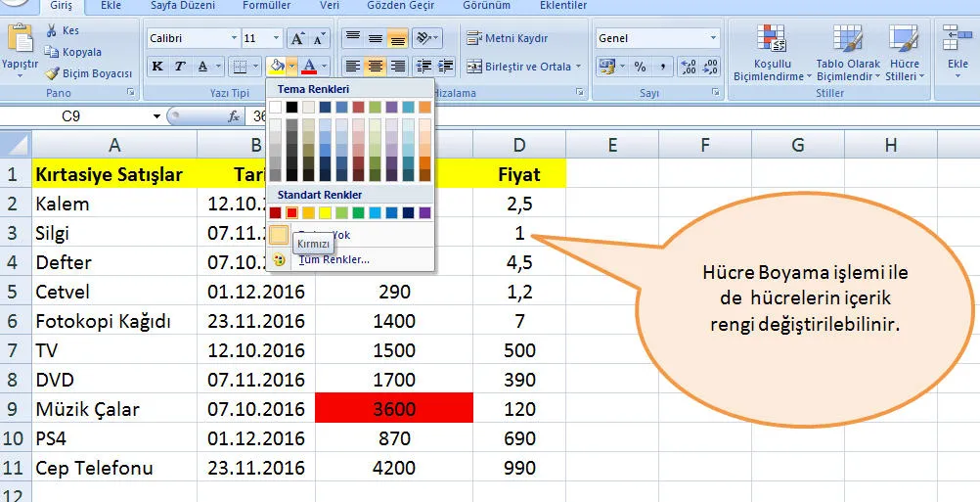Switch to the Formüller tab
This screenshot has height=502, width=980.
pyautogui.click(x=266, y=6)
